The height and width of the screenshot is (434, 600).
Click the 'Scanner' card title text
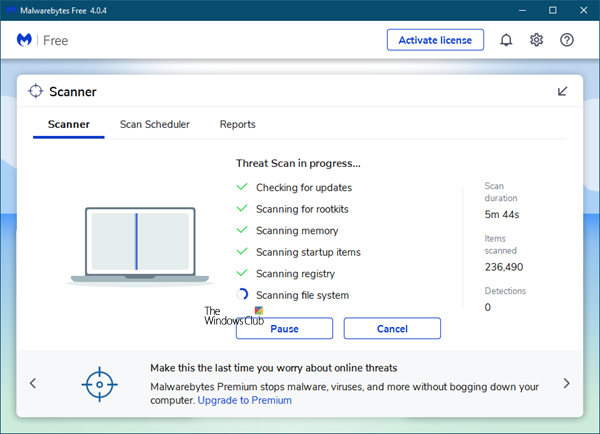coord(73,92)
